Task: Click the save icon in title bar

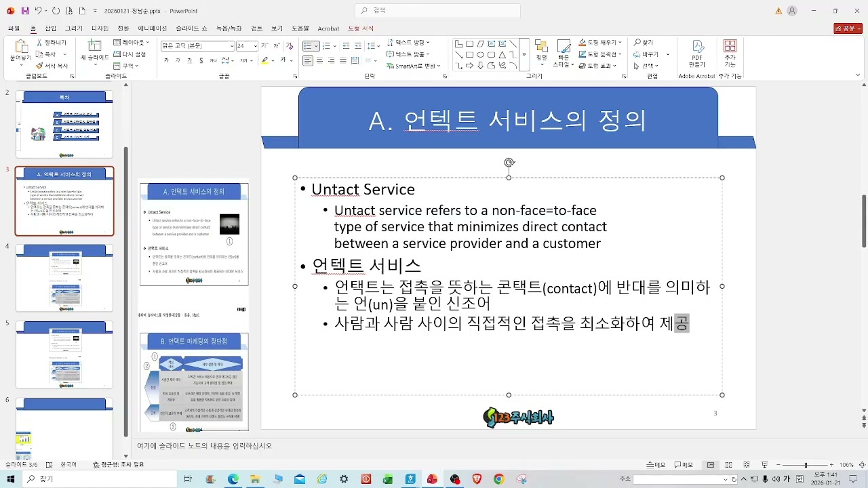Action: click(x=25, y=11)
